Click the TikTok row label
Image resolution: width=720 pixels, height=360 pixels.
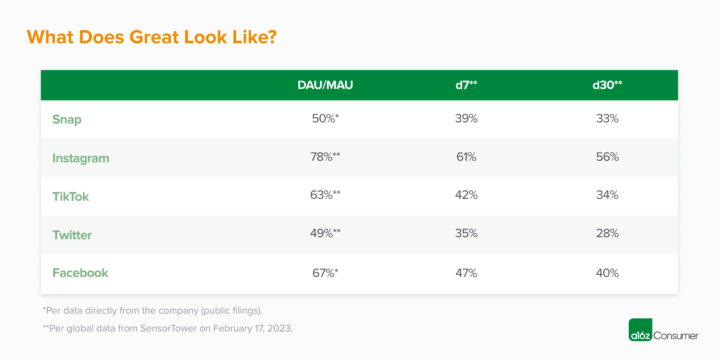coord(70,197)
